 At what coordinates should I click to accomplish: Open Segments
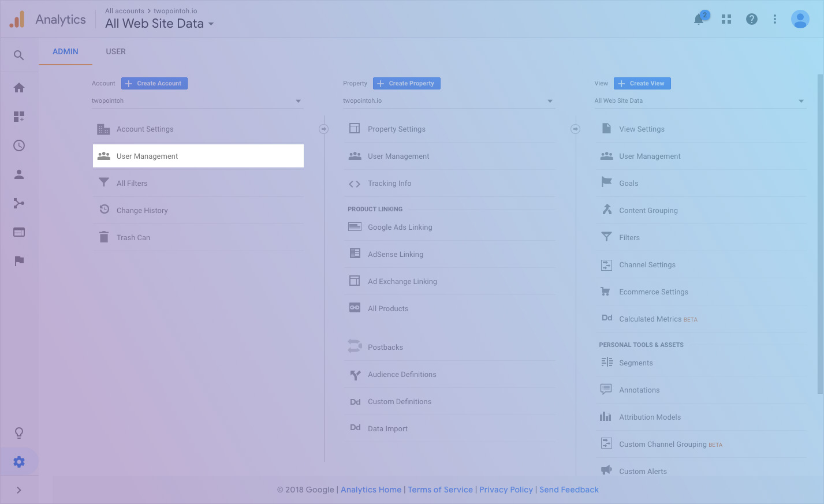pos(701,363)
